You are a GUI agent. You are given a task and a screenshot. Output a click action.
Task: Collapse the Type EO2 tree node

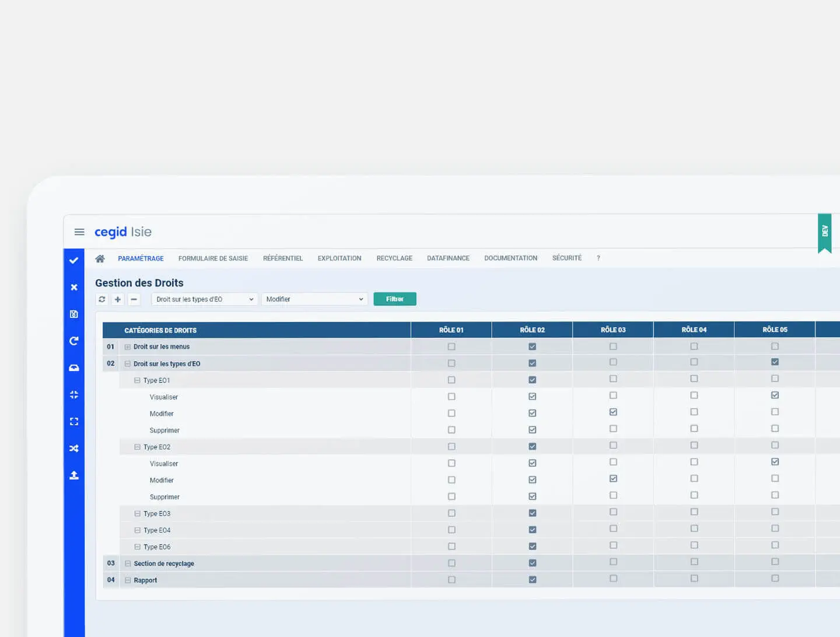coord(138,447)
